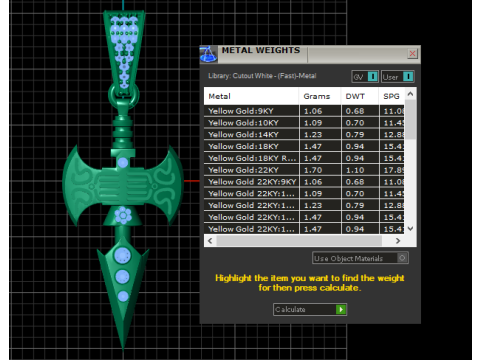Image resolution: width=480 pixels, height=360 pixels.
Task: Click the 1.10 DWT value cell
Action: pyautogui.click(x=360, y=170)
